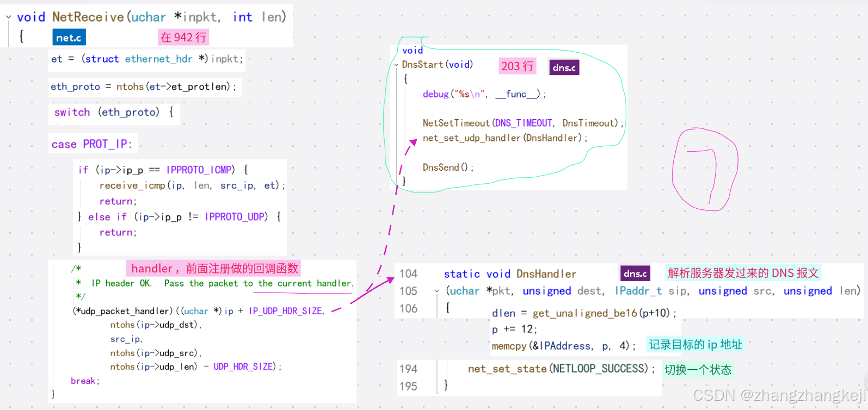Image resolution: width=868 pixels, height=410 pixels.
Task: Click the 'NetSetTimeout(DNS_TIMEOUT, DnsTimeout);' line
Action: (x=524, y=123)
